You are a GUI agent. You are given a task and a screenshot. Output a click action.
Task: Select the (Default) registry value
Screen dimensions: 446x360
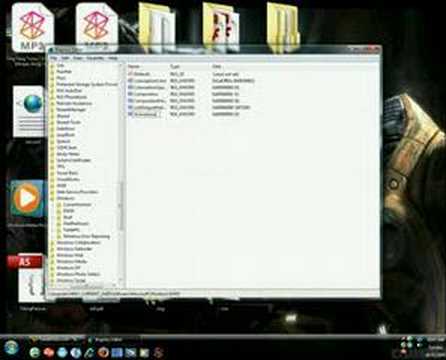[143, 74]
